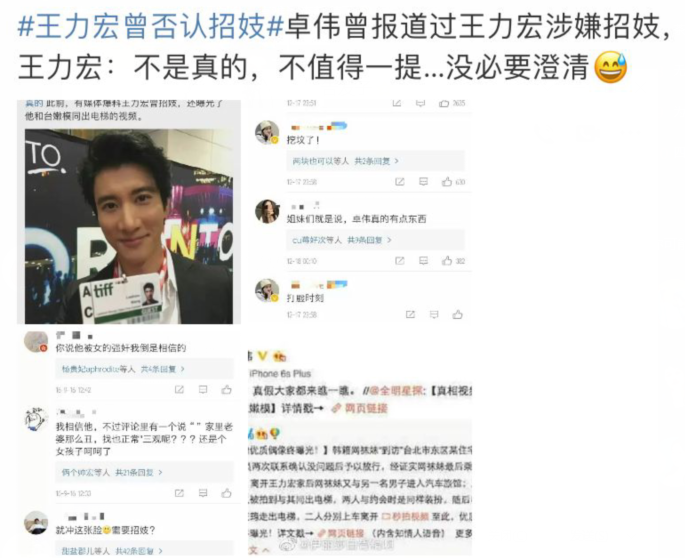Like the 卓伟真的有点东西 comment
The height and width of the screenshot is (558, 685).
point(446,261)
